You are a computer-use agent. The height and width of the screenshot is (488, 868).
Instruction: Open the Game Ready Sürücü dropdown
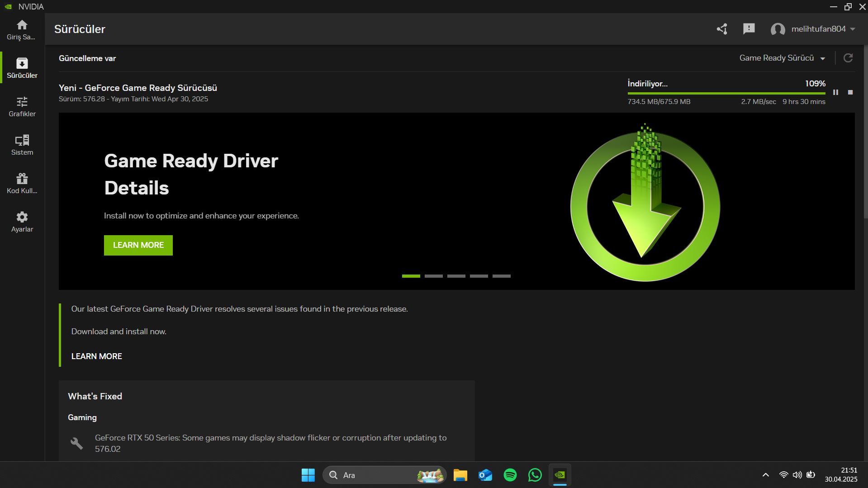(x=782, y=58)
